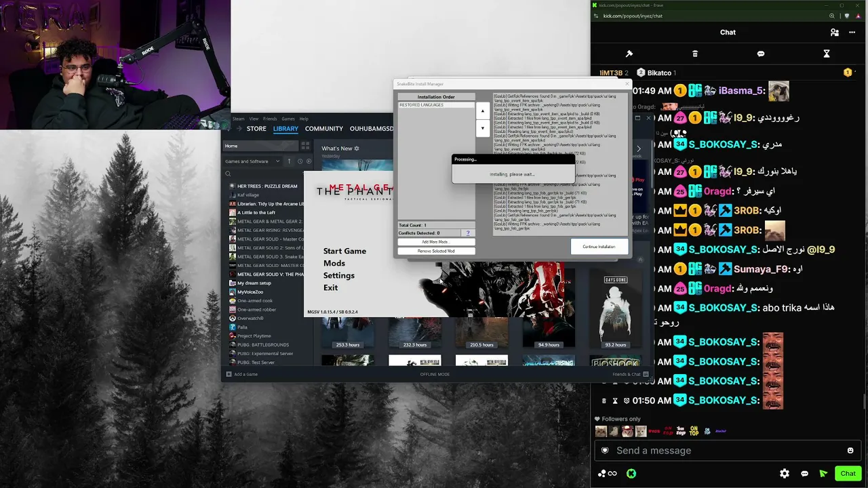Switch to the Steam STORE tab
This screenshot has height=488, width=868.
(256, 129)
